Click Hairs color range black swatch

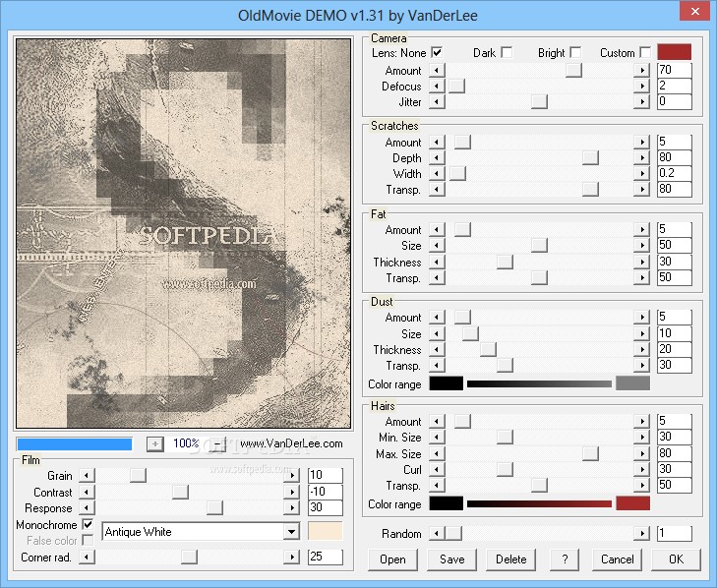[x=447, y=503]
